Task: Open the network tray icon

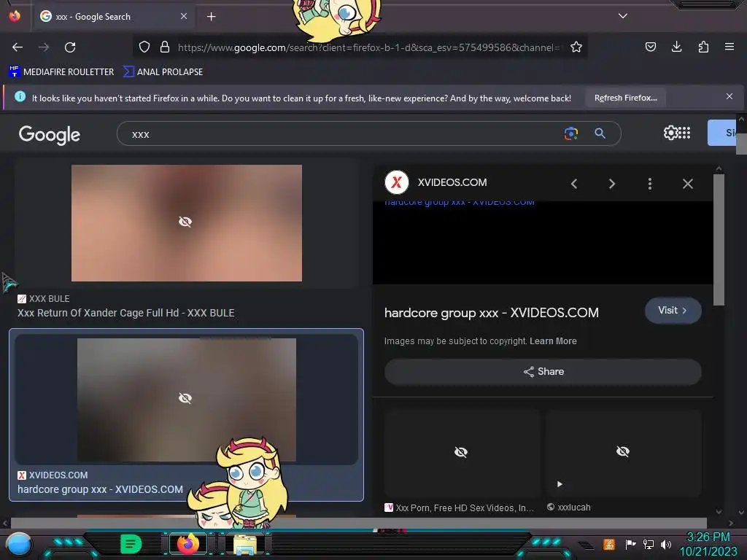Action: pos(649,544)
